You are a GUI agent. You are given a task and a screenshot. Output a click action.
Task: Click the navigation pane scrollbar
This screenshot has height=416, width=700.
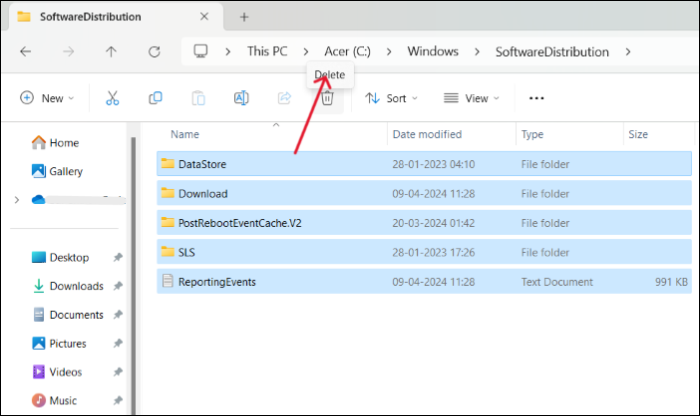pos(133,275)
